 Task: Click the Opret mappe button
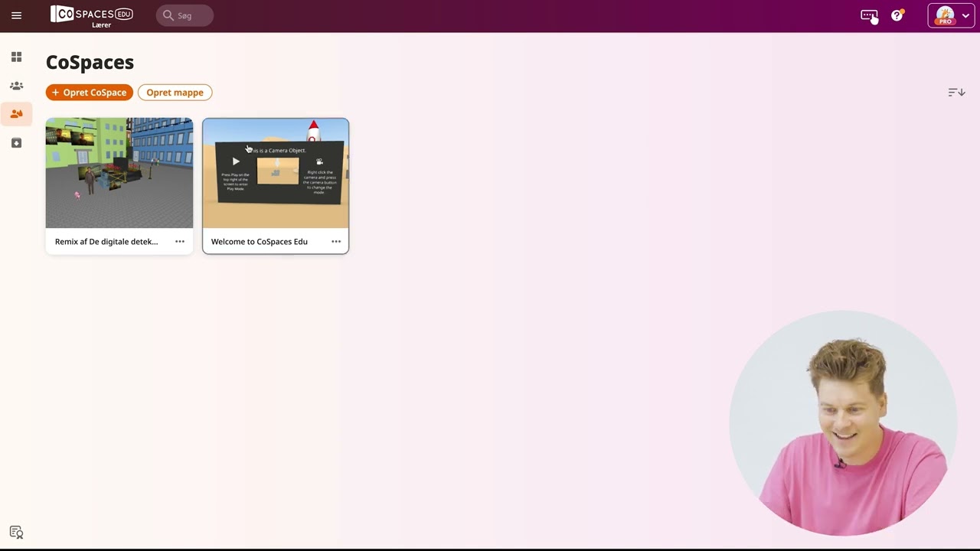tap(175, 93)
